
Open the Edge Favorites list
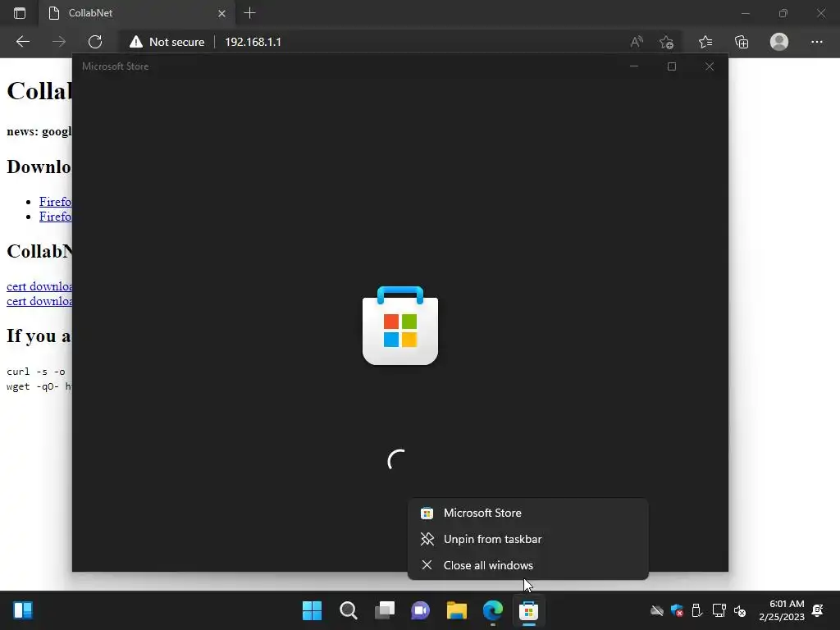pos(705,42)
